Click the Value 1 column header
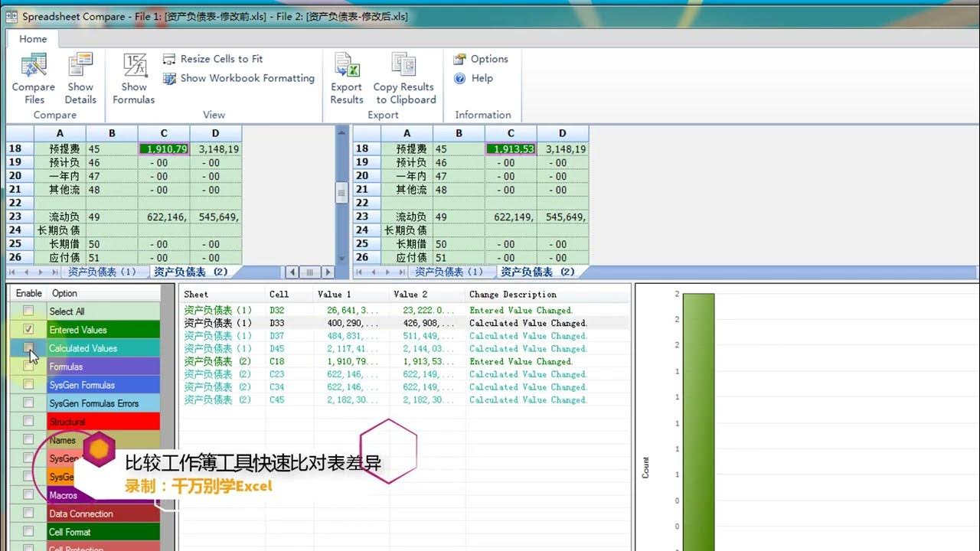This screenshot has width=980, height=551. click(351, 294)
